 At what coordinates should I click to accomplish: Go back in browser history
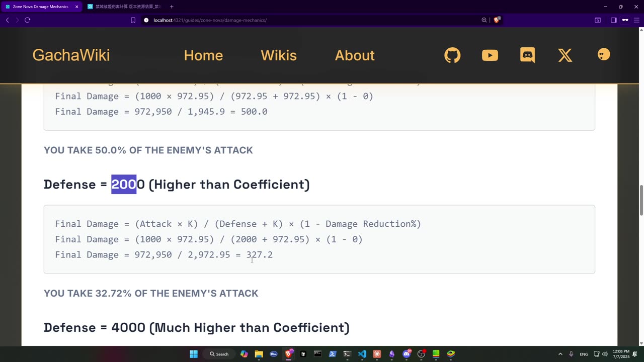7,20
